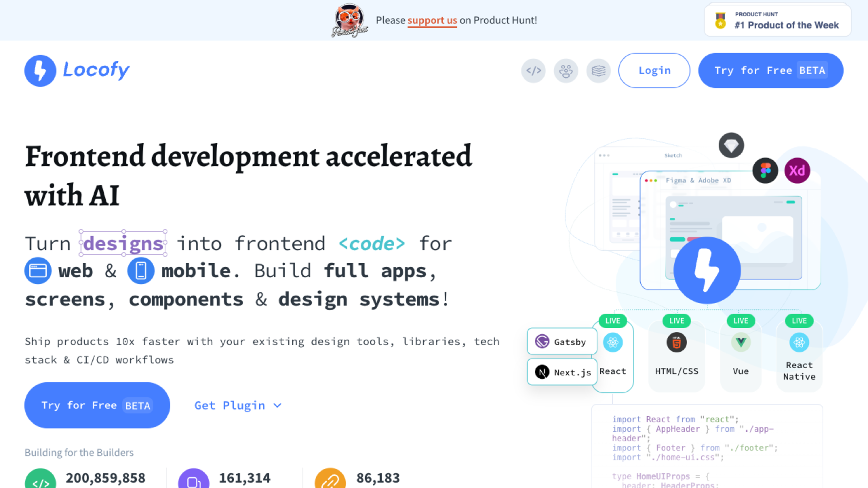Click the Adobe XD icon

797,171
